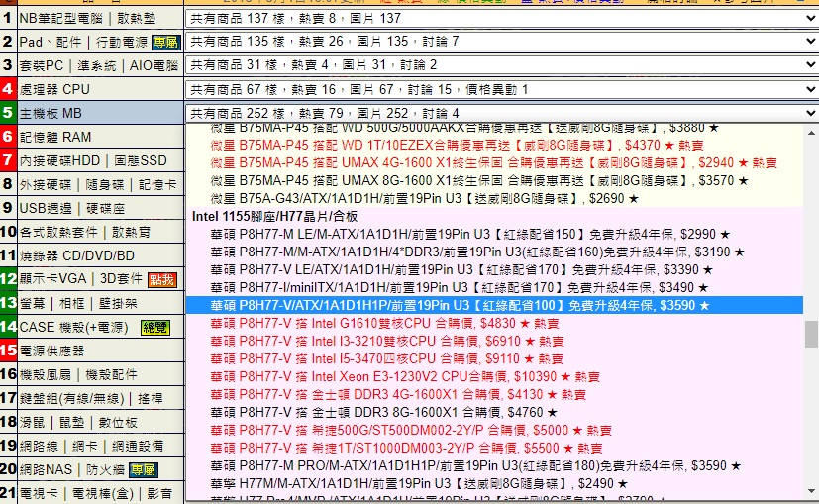Image resolution: width=819 pixels, height=504 pixels.
Task: Select the 鍵盤組(有線/無線)｜搖桿 category
Action: [x=91, y=398]
